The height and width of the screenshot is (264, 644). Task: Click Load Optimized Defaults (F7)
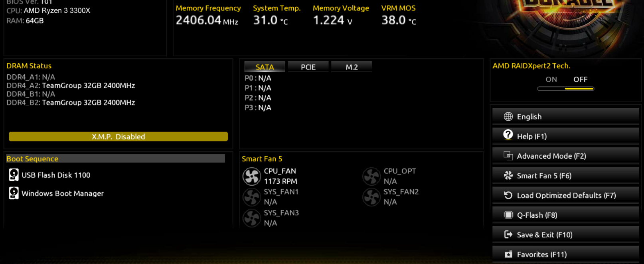565,195
